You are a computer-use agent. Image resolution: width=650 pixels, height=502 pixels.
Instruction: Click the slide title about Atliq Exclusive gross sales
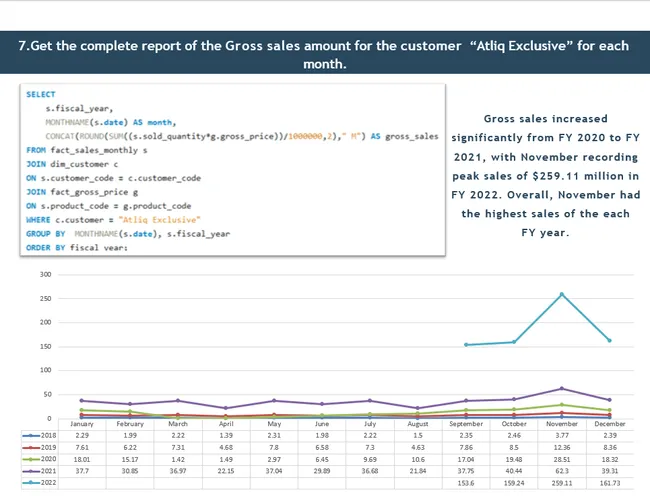point(324,54)
